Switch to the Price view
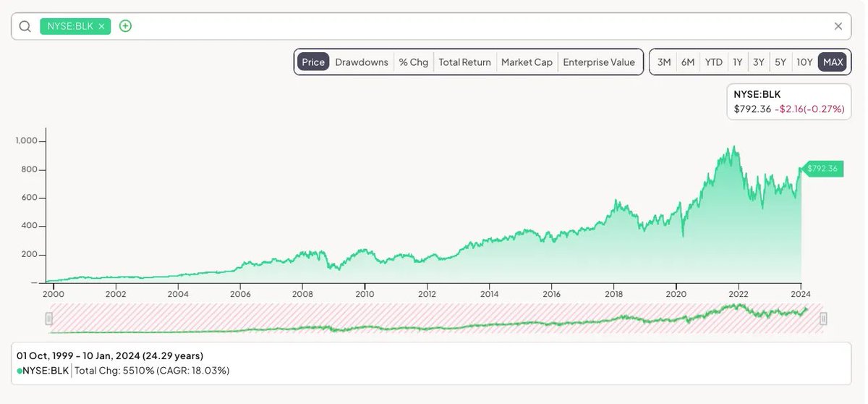The height and width of the screenshot is (404, 868). (x=313, y=62)
